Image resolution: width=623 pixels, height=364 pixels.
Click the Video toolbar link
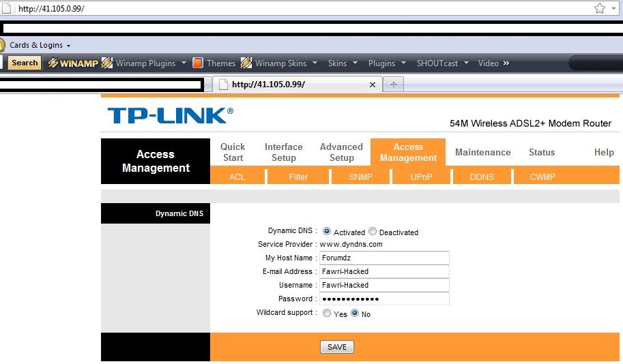coord(489,63)
